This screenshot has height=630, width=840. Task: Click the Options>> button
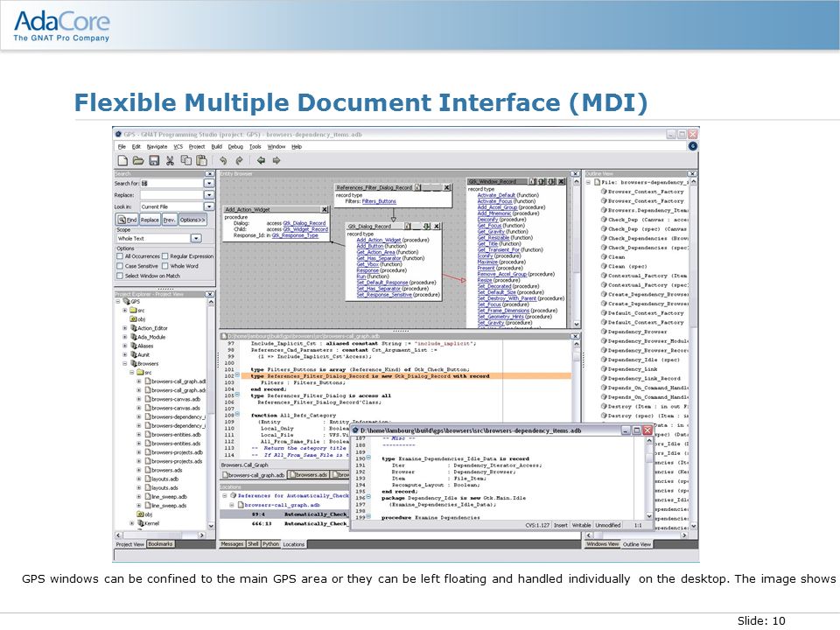tap(192, 220)
